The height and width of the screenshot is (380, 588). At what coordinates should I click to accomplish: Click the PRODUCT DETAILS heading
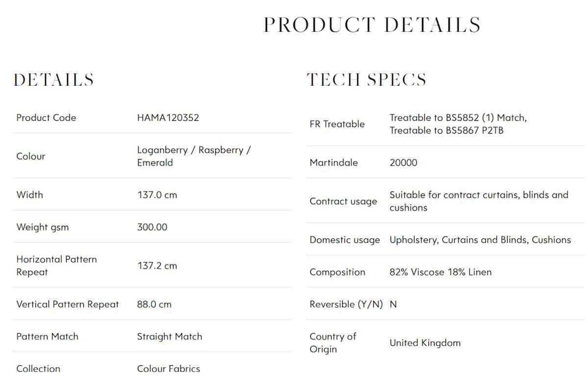[372, 25]
